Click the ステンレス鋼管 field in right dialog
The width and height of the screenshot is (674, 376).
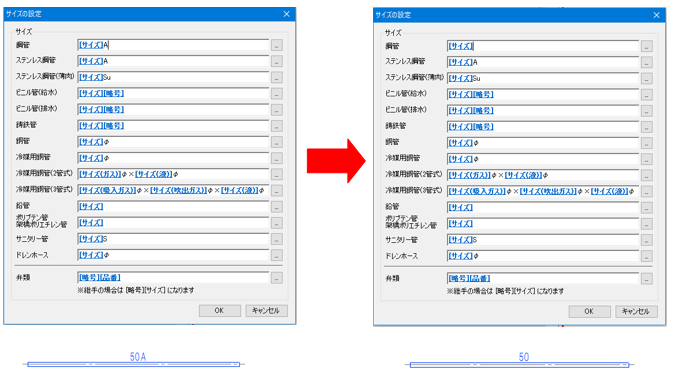tap(543, 62)
